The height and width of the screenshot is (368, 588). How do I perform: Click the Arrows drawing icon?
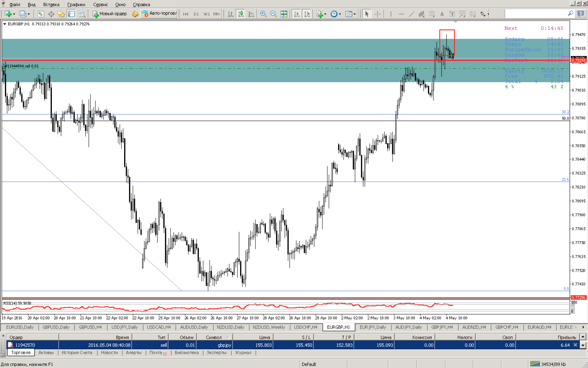[x=483, y=14]
